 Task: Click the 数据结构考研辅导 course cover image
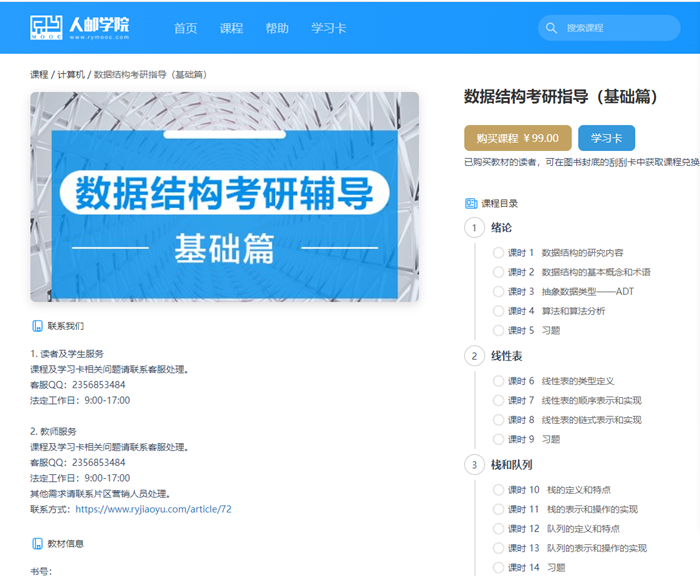pos(224,197)
